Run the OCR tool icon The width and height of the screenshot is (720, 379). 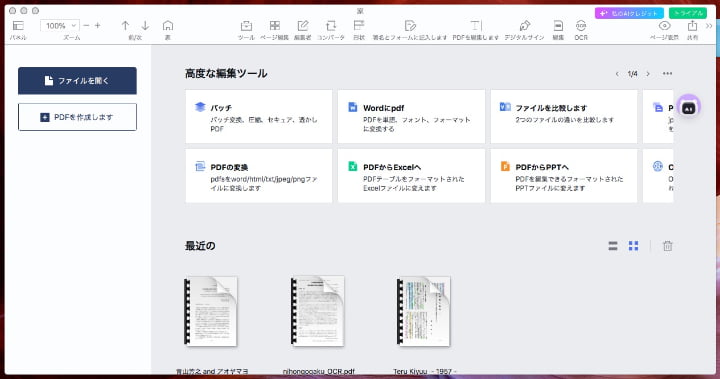(581, 26)
